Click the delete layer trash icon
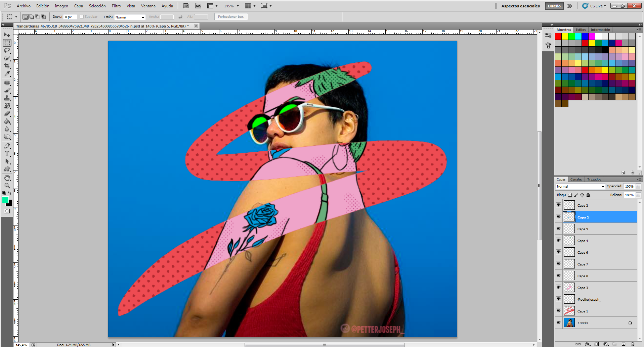Image resolution: width=644 pixels, height=347 pixels. point(633,344)
